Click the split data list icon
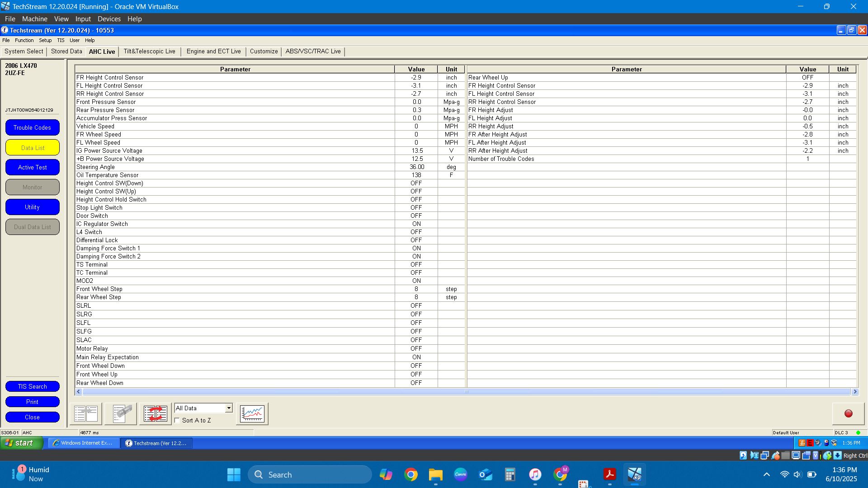 86,413
